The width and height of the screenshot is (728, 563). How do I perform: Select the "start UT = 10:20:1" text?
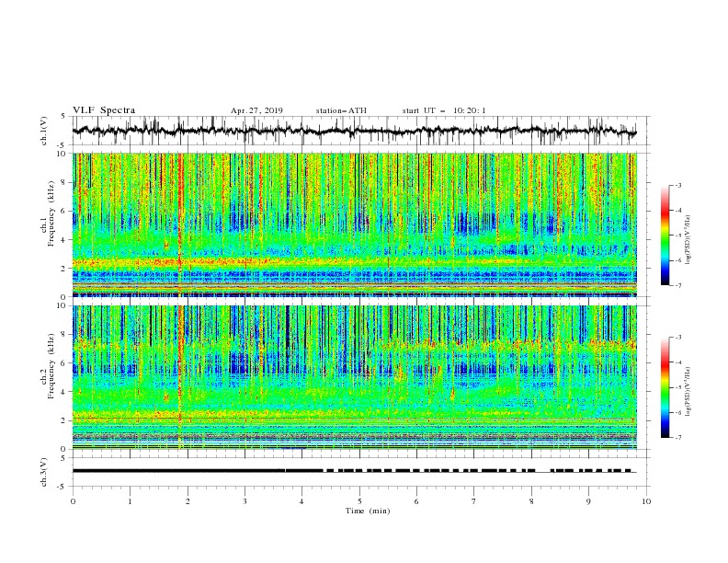(444, 110)
